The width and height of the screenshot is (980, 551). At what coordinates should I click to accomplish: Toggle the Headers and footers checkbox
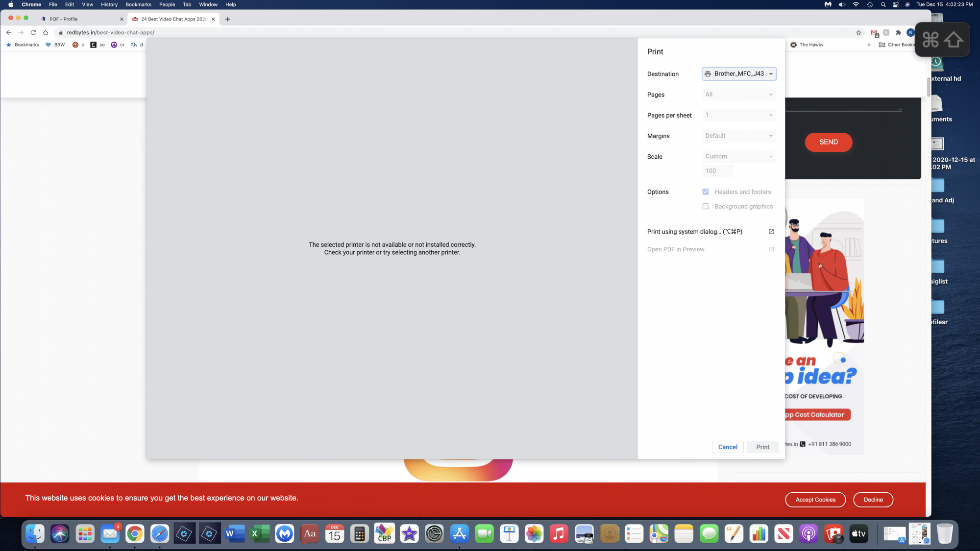pos(706,192)
